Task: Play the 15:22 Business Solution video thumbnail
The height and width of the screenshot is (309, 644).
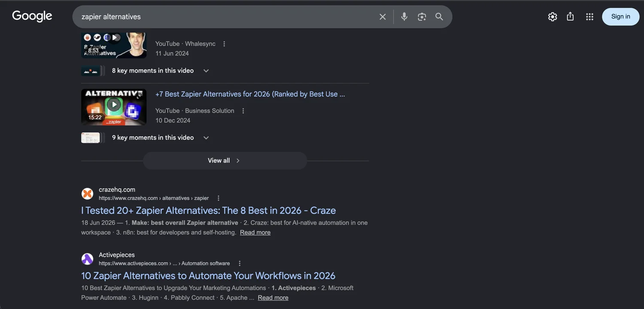Action: click(x=114, y=107)
